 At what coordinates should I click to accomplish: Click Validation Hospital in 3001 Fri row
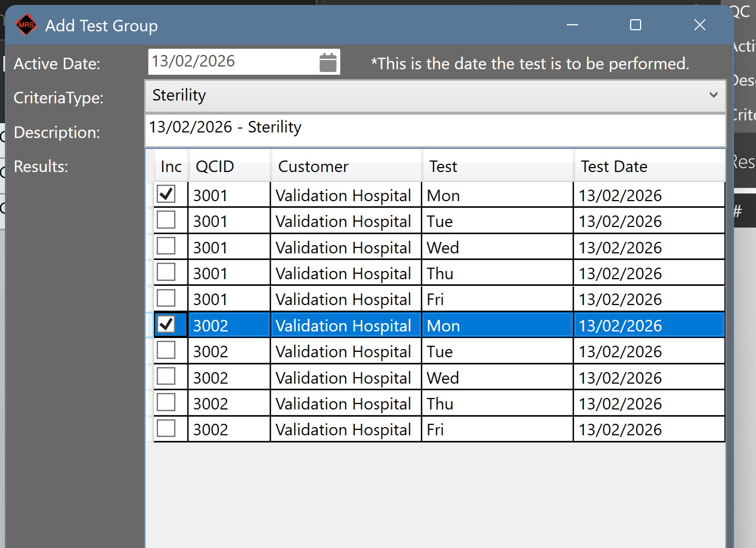[346, 299]
